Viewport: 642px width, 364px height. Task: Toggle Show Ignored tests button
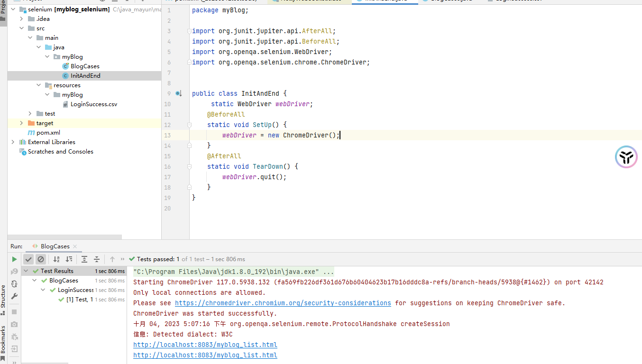click(41, 259)
